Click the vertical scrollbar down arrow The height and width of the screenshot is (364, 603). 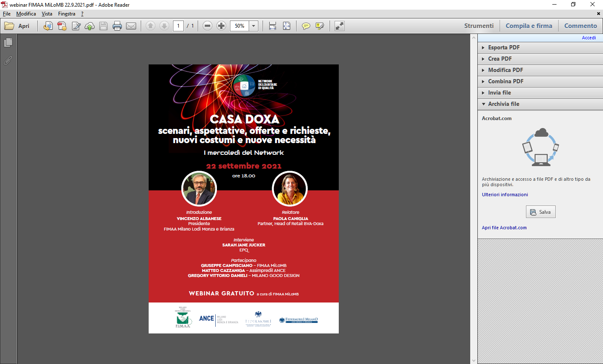click(474, 360)
